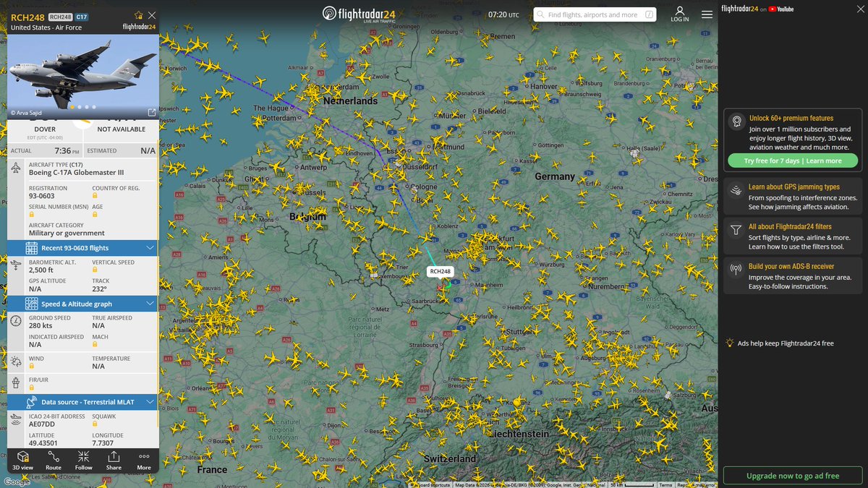The image size is (868, 488).
Task: Open map Terms link at bottom
Action: 665,484
